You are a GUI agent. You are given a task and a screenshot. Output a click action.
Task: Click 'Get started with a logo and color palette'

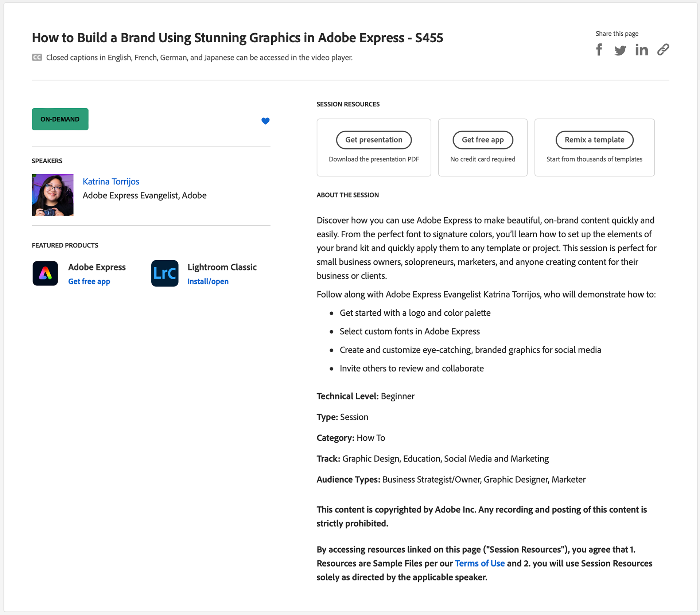pyautogui.click(x=415, y=313)
